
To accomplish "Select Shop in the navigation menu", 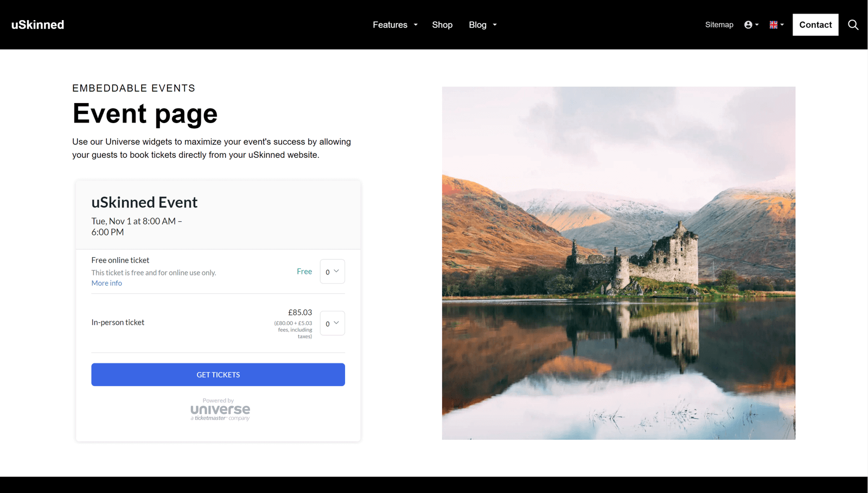I will pyautogui.click(x=442, y=24).
